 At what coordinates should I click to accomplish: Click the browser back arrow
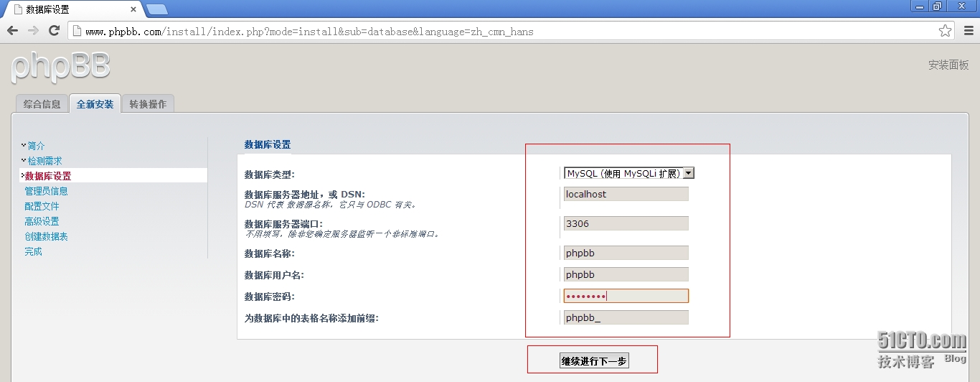[12, 31]
